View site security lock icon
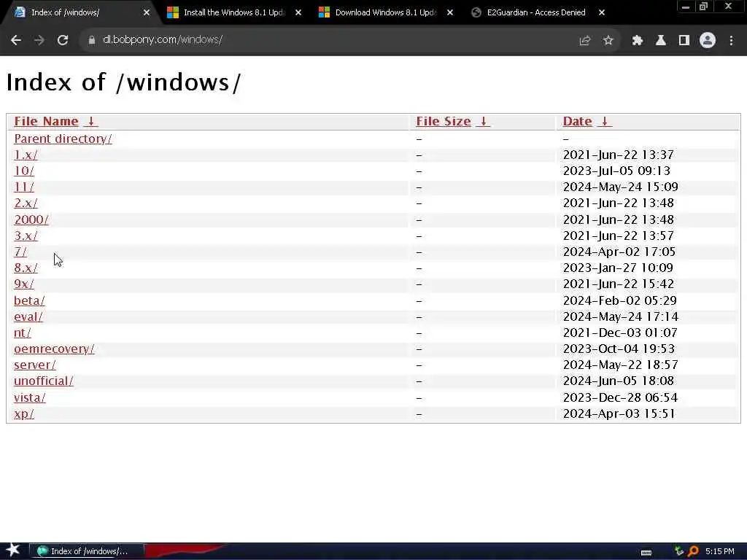 91,40
